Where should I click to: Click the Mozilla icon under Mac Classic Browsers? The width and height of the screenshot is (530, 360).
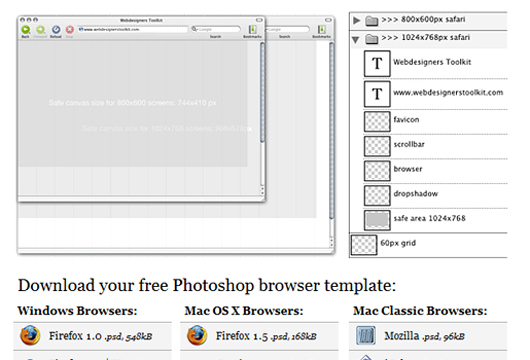click(366, 336)
